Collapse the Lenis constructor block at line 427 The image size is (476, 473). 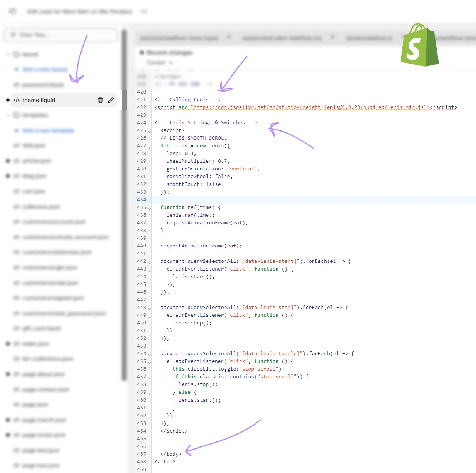(x=149, y=147)
